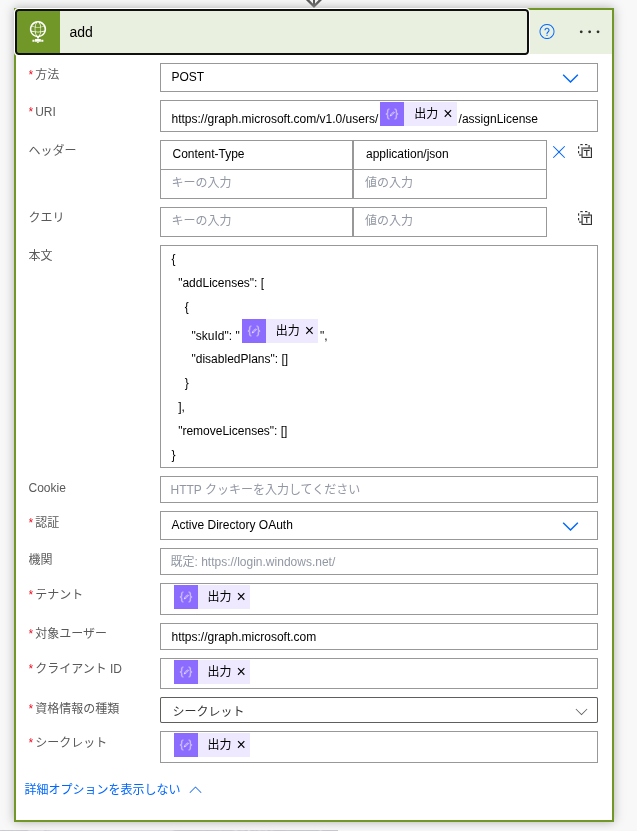Remove the 出力 token from skuId
The image size is (637, 831).
309,331
